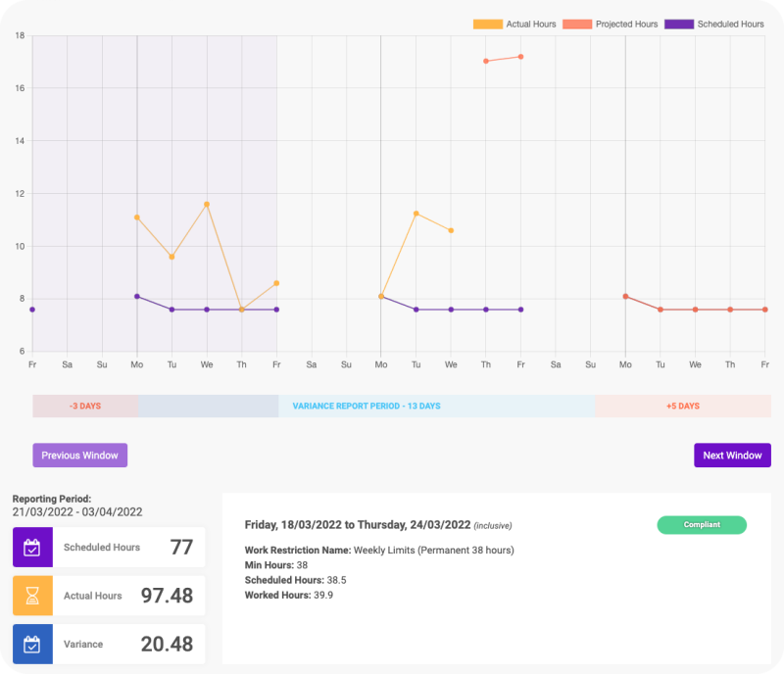The height and width of the screenshot is (674, 784).
Task: Click the Actual Hours hourglass icon
Action: pos(32,596)
